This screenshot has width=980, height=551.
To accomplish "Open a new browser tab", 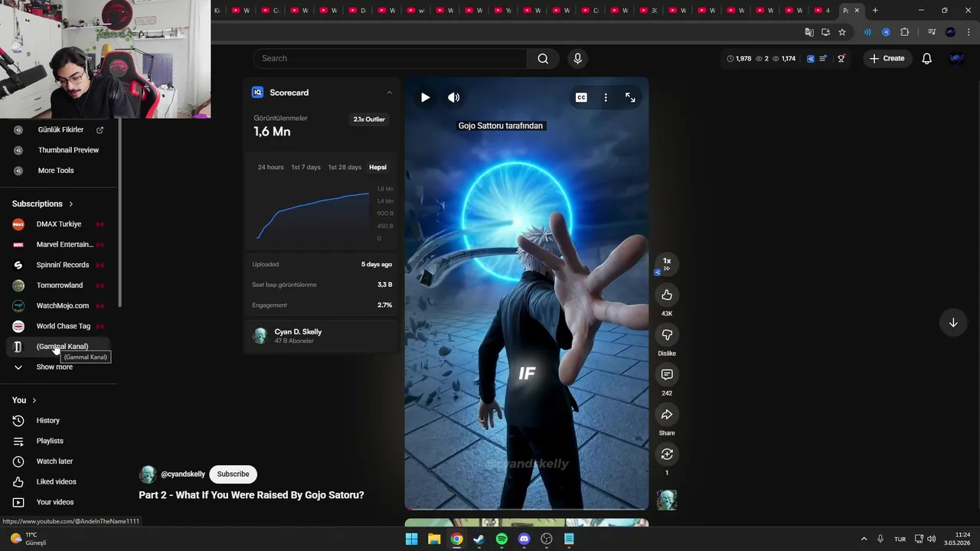I will click(875, 10).
